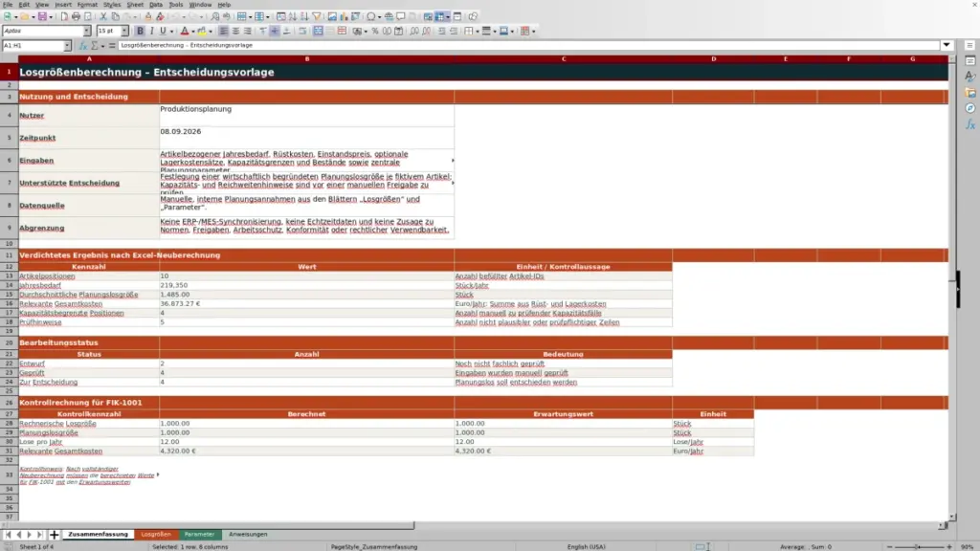Open the Name Box dropdown arrow

[x=67, y=46]
